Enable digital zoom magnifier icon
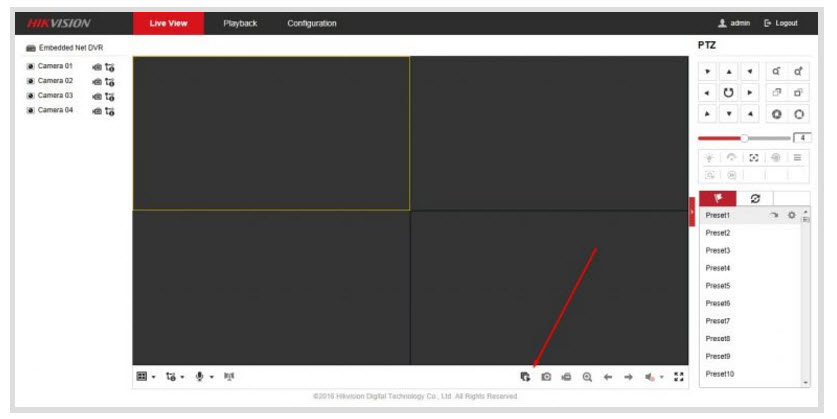Screen dimensions: 837x419 587,377
